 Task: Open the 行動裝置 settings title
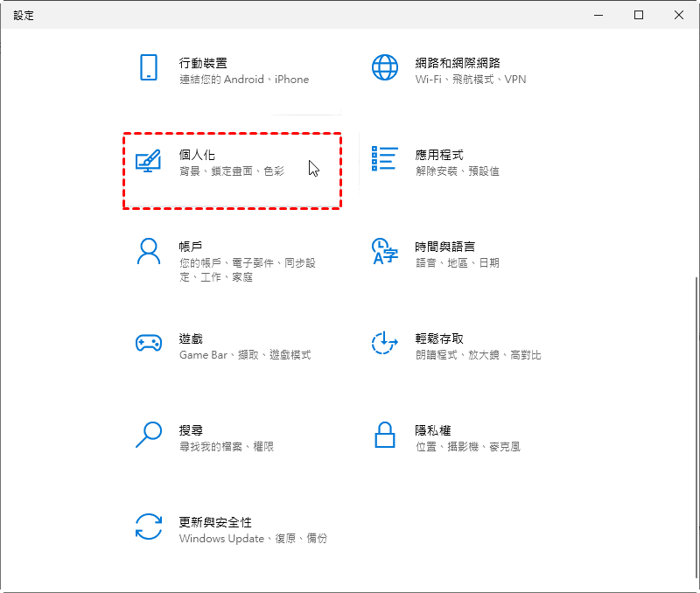pos(203,63)
